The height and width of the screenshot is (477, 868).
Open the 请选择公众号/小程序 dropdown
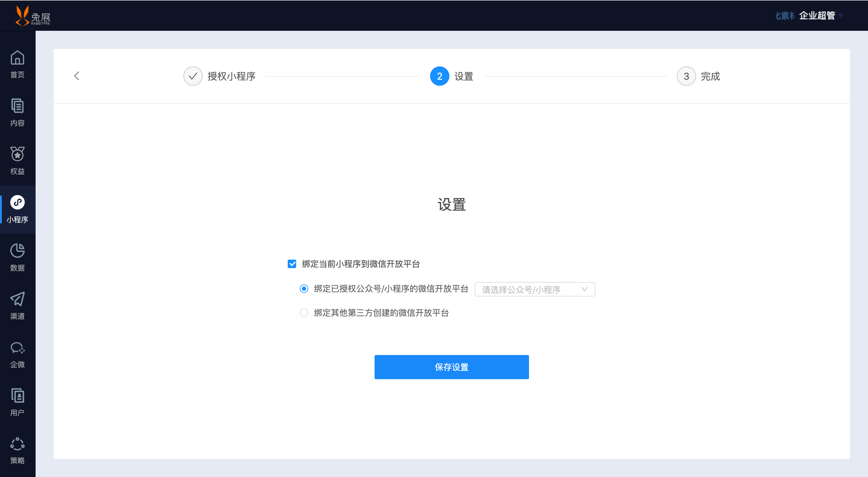click(x=535, y=290)
